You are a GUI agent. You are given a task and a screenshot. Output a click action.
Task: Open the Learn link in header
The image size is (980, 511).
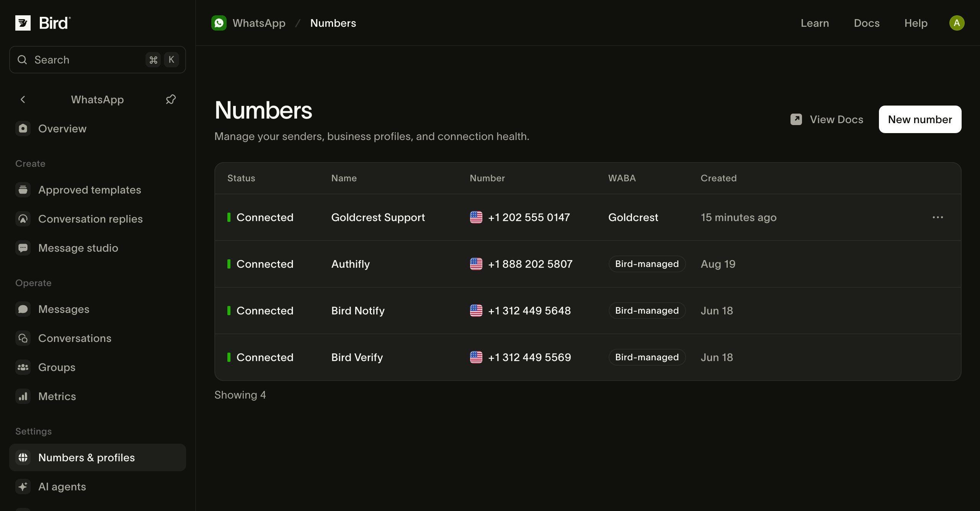point(815,23)
